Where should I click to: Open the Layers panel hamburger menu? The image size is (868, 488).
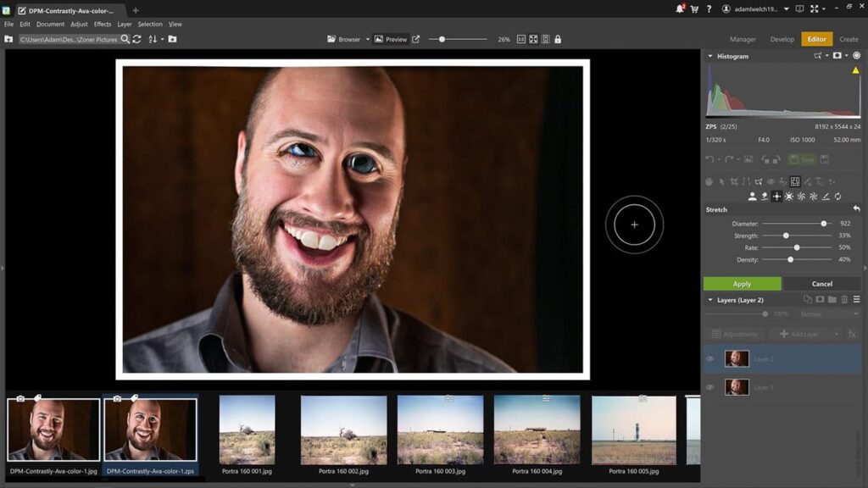coord(856,300)
